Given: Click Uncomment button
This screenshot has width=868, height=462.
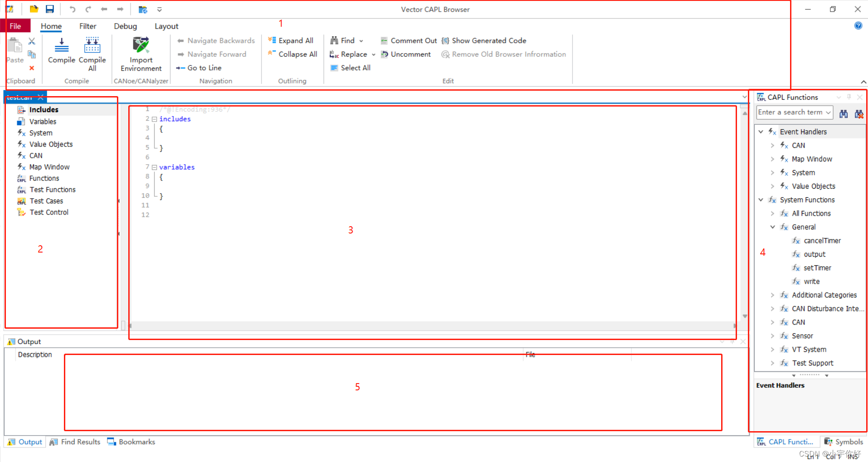Looking at the screenshot, I should tap(406, 54).
